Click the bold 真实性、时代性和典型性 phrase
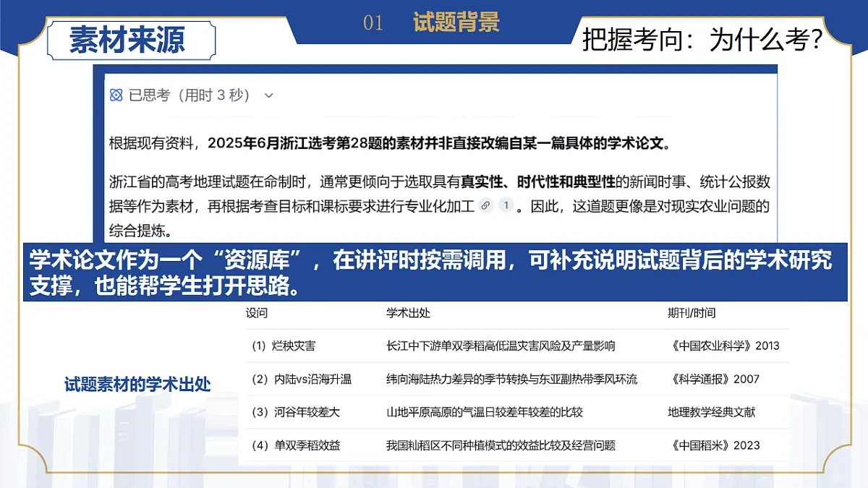This screenshot has width=868, height=488. coord(538,181)
